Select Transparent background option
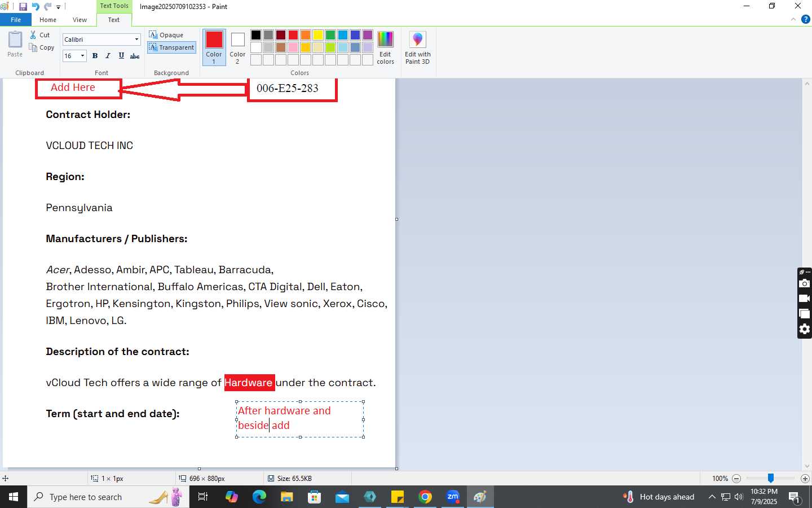Image resolution: width=812 pixels, height=508 pixels. [x=171, y=47]
